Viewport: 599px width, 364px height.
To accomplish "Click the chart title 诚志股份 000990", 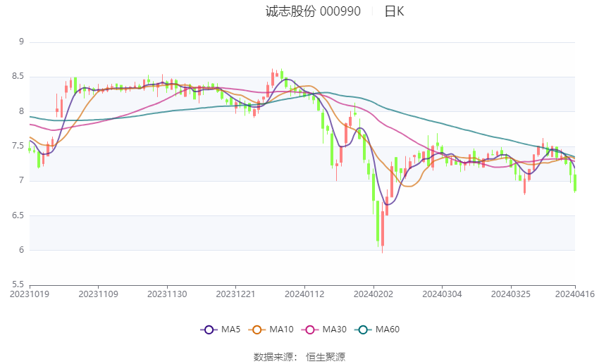I will click(313, 11).
